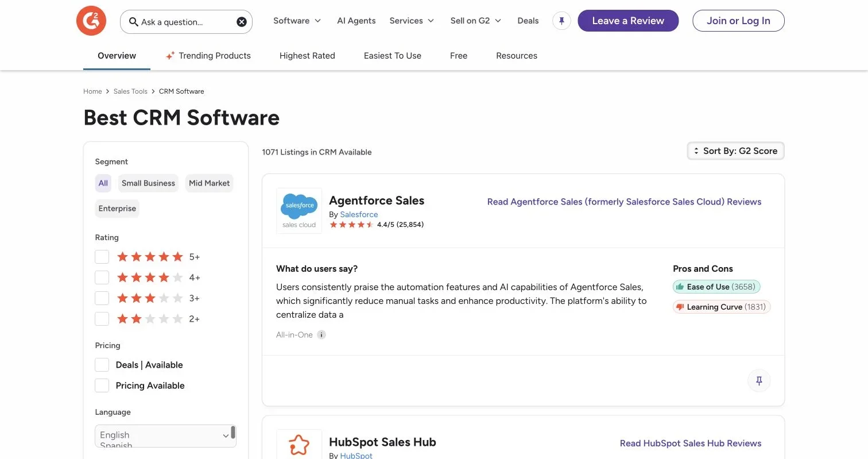The image size is (868, 459).
Task: Pin Agentforce Sales with the card's pin icon
Action: 759,380
